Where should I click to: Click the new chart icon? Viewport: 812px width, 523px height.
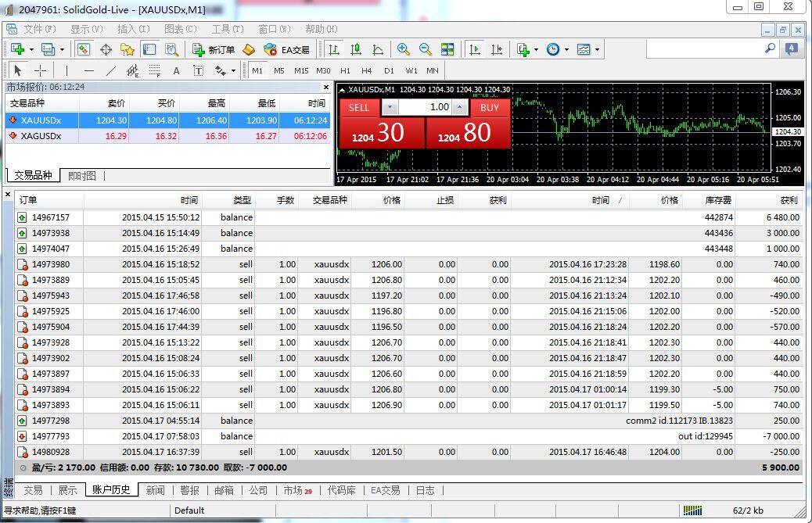pos(17,49)
